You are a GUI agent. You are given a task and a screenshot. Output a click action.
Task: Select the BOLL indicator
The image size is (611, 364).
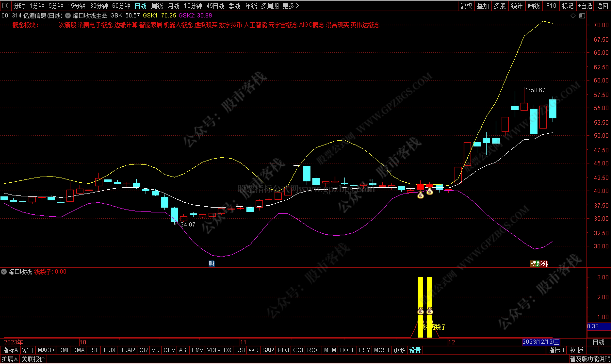347,350
